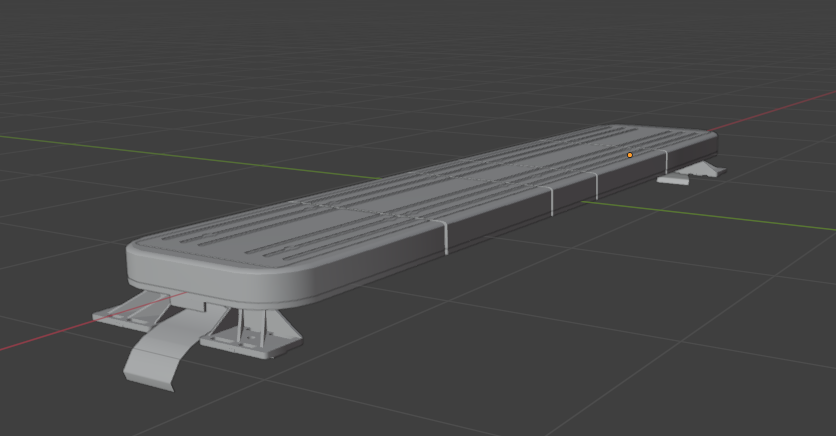
Task: Select the farthest vertical seam near the rear end
Action: tap(667, 160)
